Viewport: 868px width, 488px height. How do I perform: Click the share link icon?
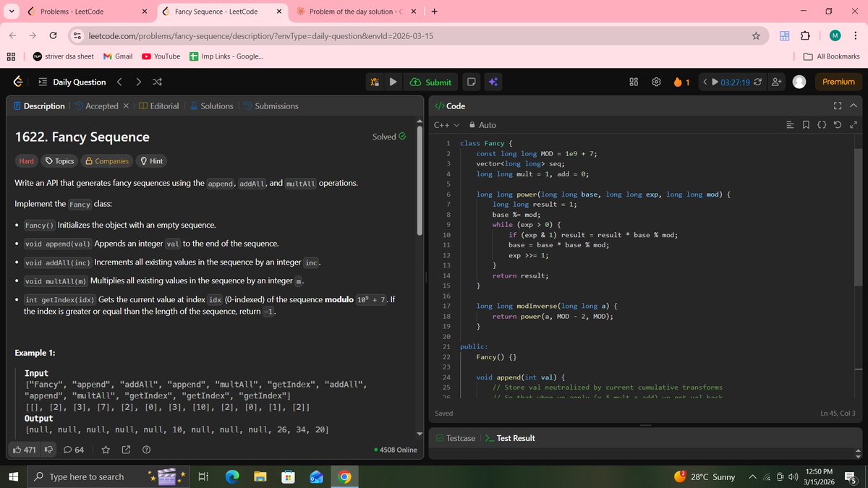coord(126,450)
